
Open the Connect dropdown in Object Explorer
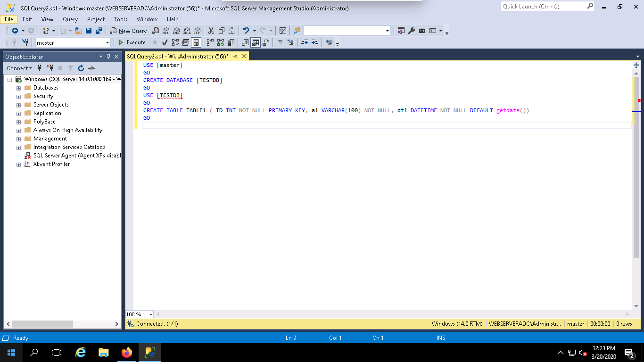click(x=19, y=68)
